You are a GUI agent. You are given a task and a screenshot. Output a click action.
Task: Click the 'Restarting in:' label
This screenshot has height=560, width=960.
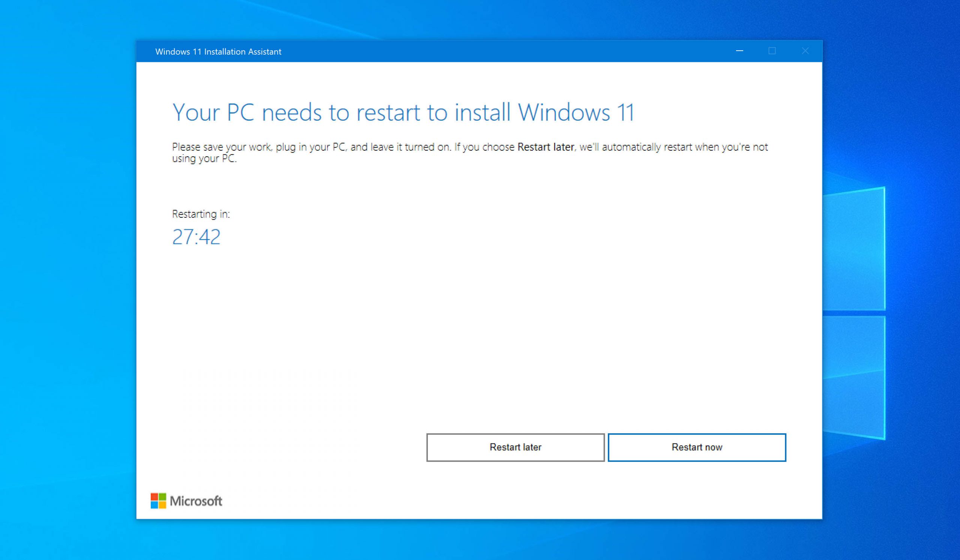[201, 214]
